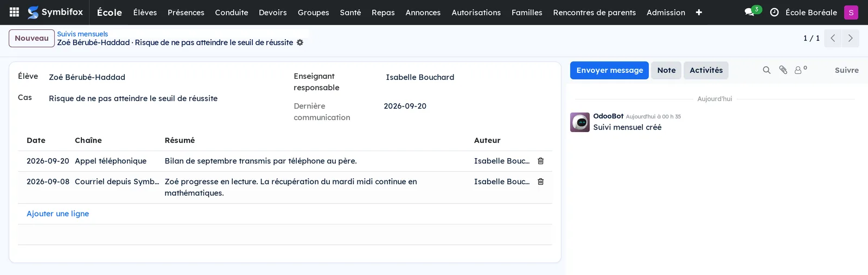Open the user avatar menu
The width and height of the screenshot is (868, 275).
851,12
